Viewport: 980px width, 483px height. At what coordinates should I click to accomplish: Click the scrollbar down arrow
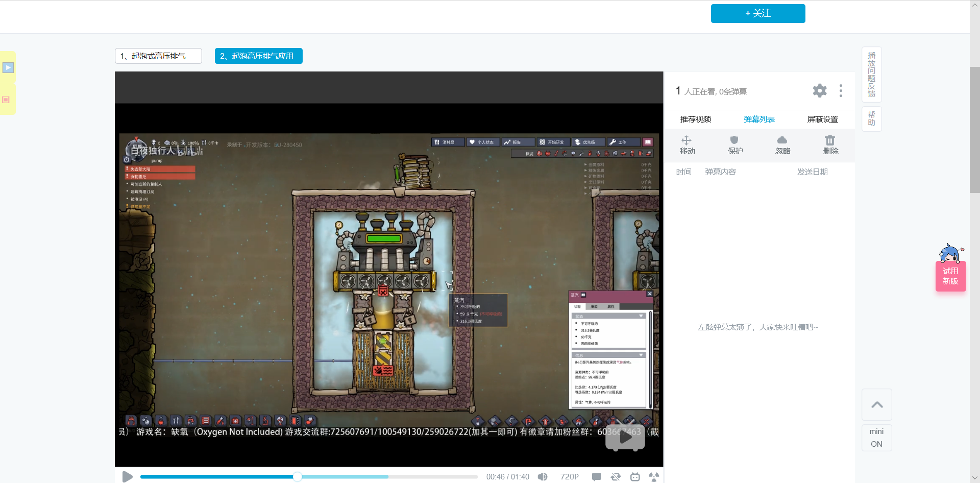point(975,478)
